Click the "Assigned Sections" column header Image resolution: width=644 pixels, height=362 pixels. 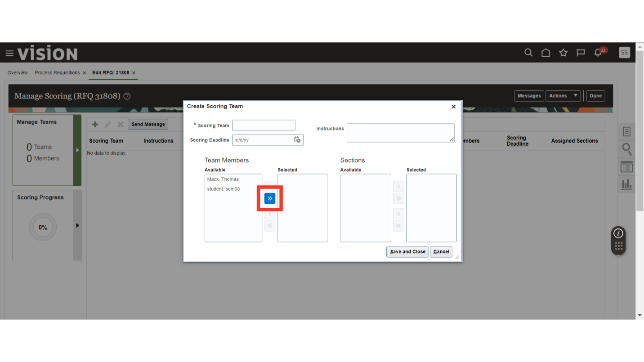574,141
